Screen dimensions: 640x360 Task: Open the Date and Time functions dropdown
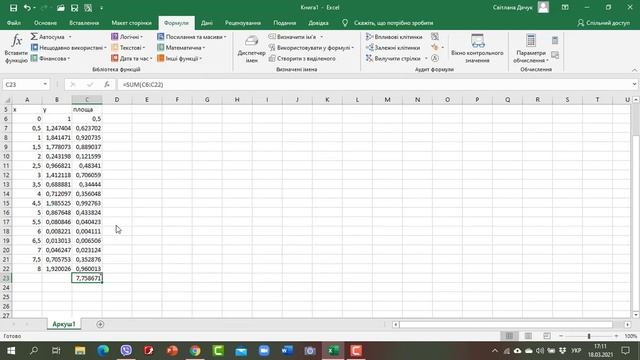[131, 58]
